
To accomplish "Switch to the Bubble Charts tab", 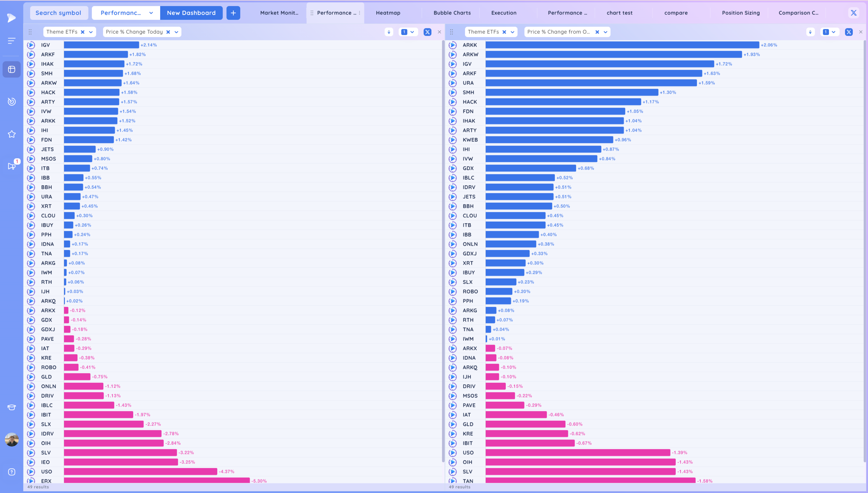I will [x=452, y=13].
